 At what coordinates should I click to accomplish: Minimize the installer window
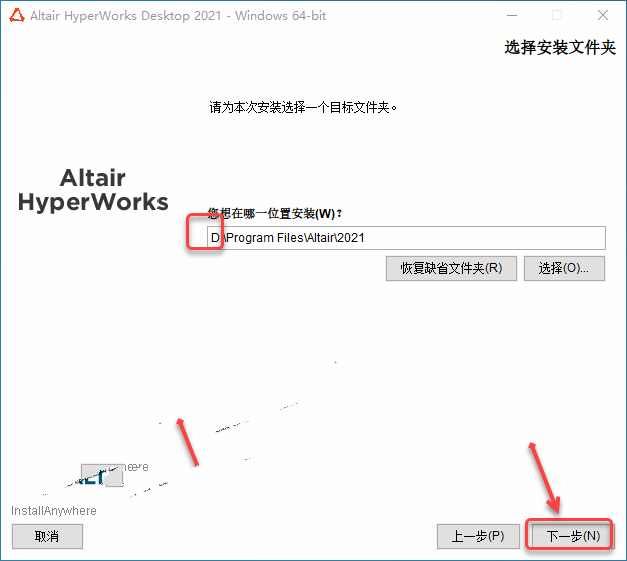[512, 16]
